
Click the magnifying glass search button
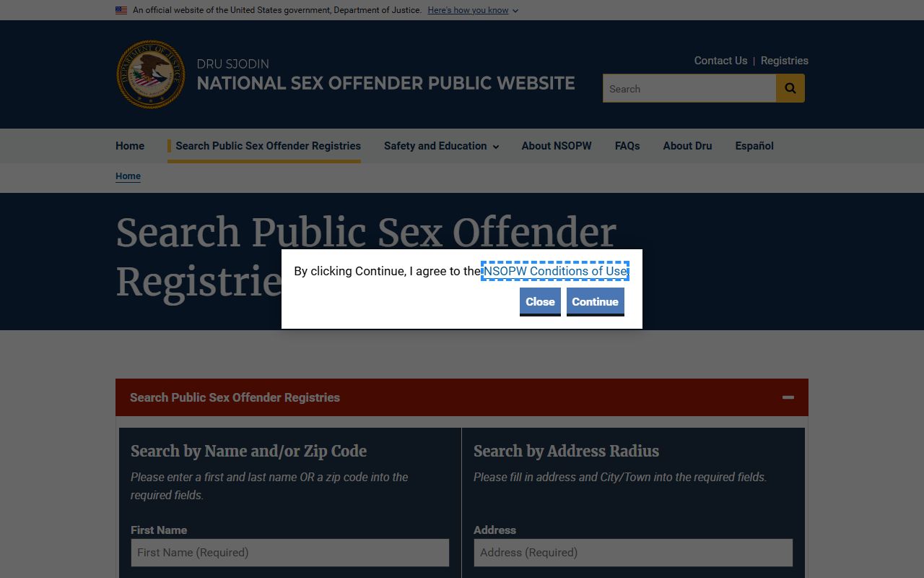[790, 88]
